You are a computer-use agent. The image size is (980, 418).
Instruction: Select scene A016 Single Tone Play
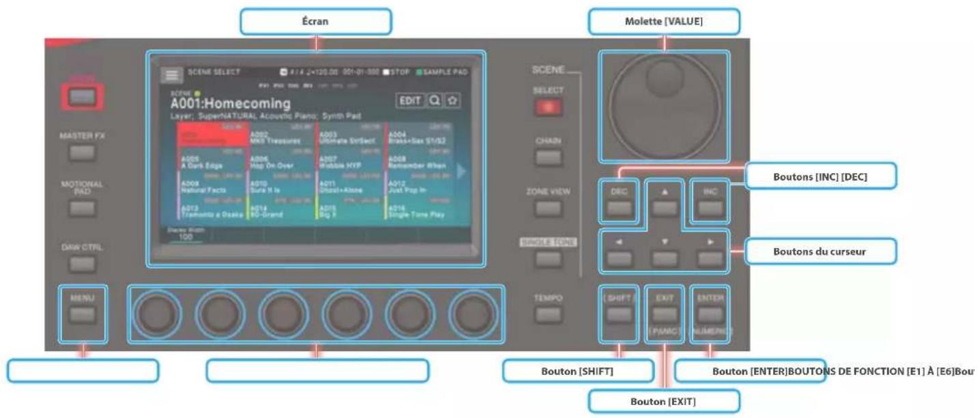coord(420,208)
